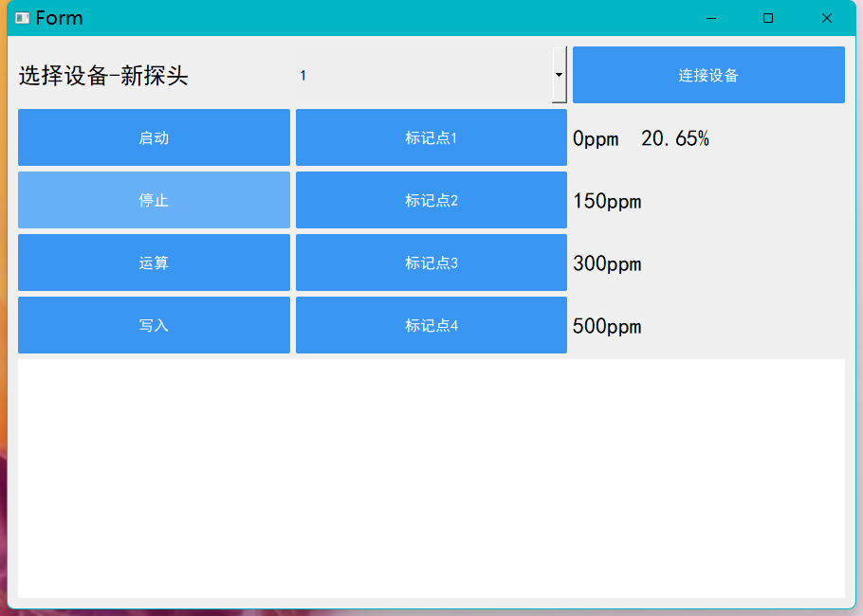
Task: Click the 0ppm 20.65% reading label
Action: [x=640, y=139]
